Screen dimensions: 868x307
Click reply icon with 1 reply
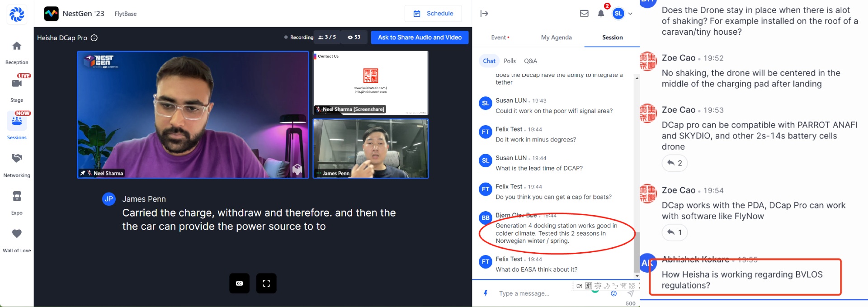pos(675,232)
